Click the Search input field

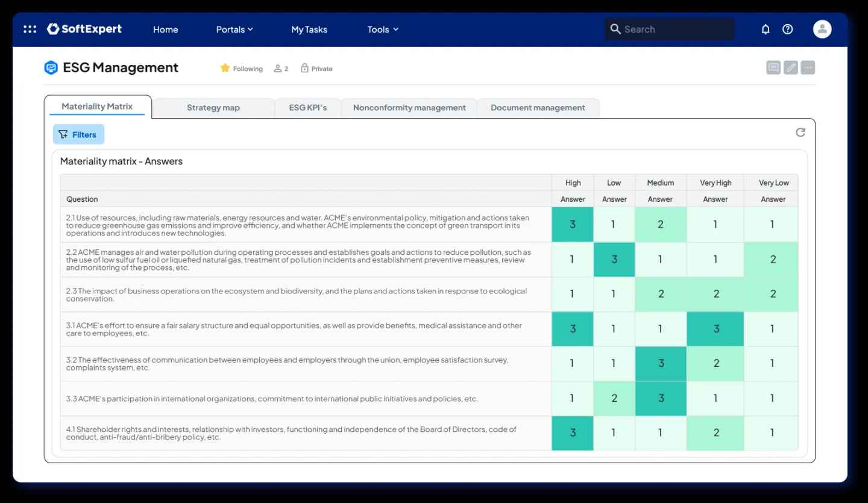pyautogui.click(x=675, y=29)
